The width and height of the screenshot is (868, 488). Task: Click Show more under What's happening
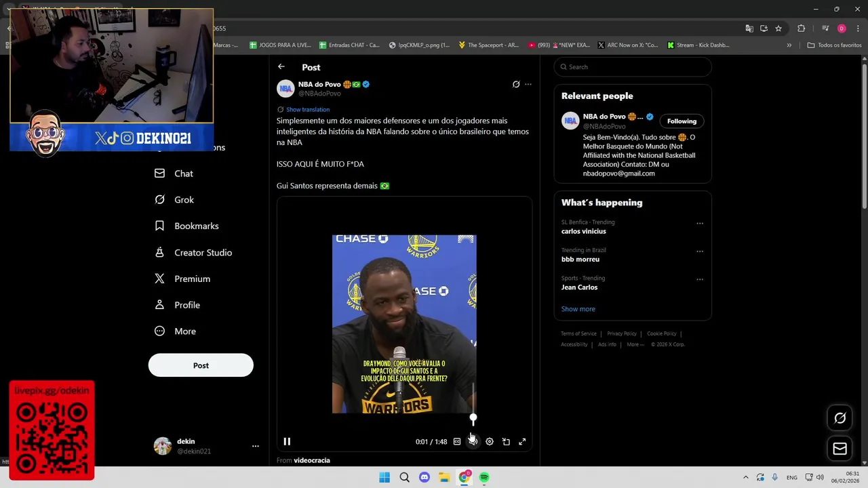(578, 309)
